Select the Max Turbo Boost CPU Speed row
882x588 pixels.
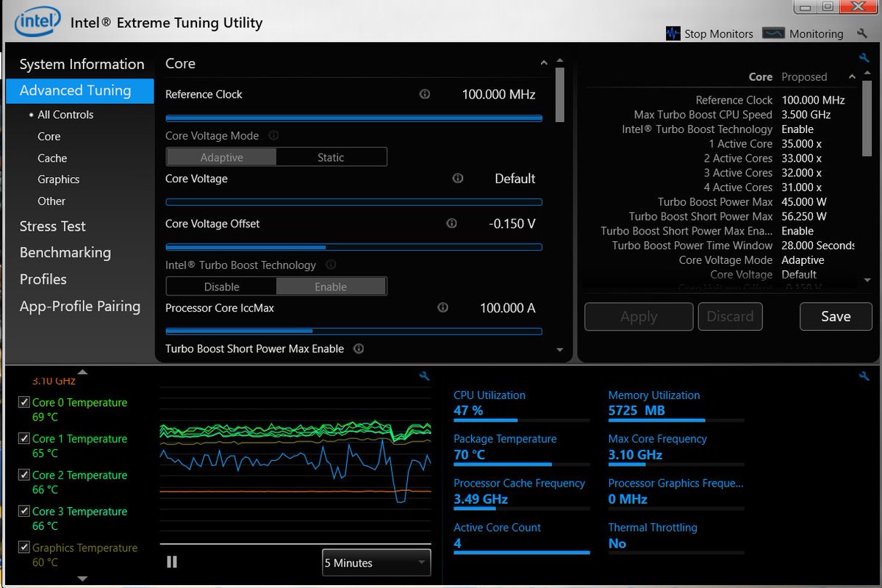click(x=732, y=115)
